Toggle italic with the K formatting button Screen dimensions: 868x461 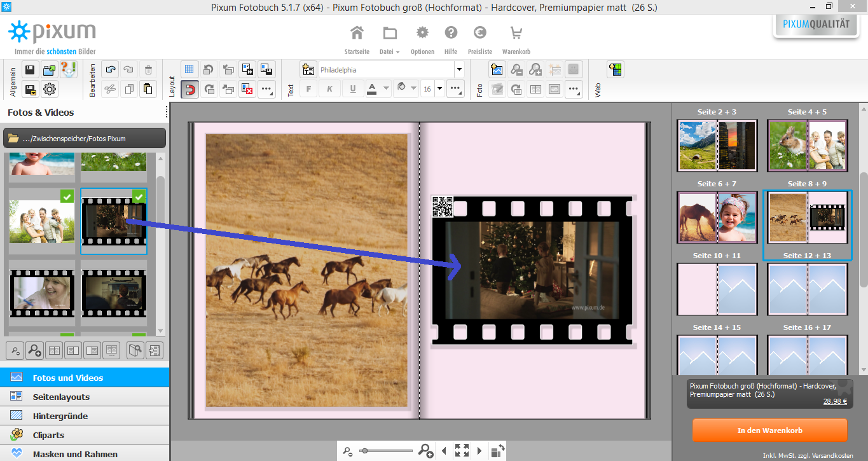pos(329,88)
